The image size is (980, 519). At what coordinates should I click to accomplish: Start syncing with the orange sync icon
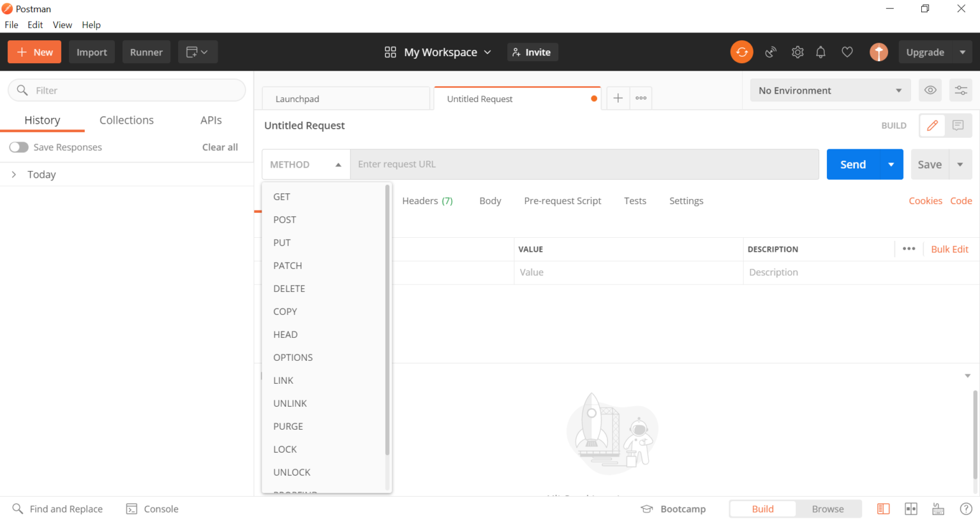[x=741, y=52]
